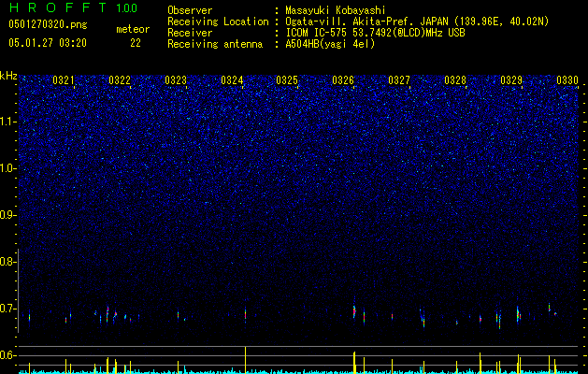588x374 pixels.
Task: Click the 0324 time marker
Action: (232, 80)
